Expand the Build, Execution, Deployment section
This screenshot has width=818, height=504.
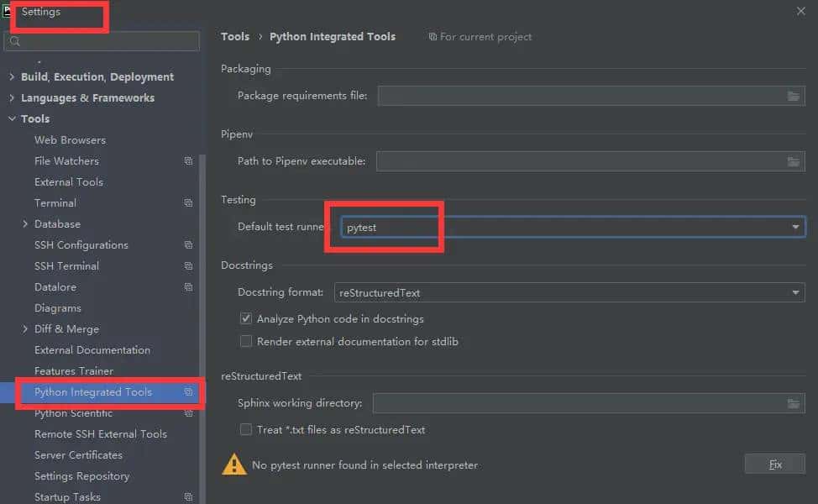(x=12, y=77)
